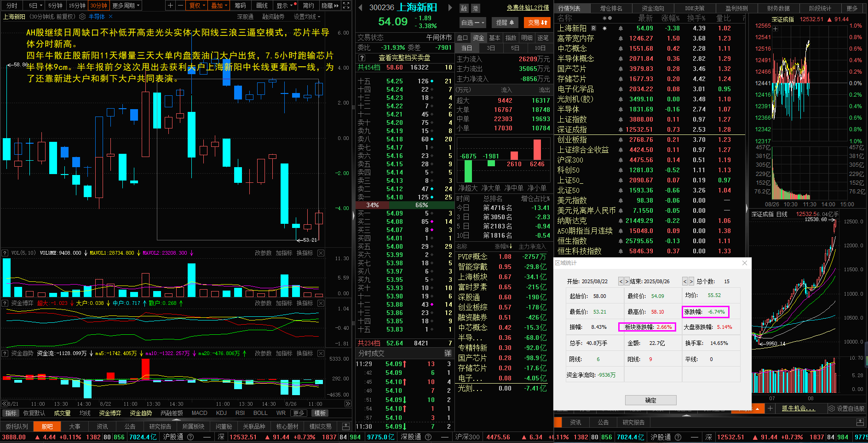Open chart settings gear beside 前复权
Viewport: 868px width, 443px height.
click(82, 17)
